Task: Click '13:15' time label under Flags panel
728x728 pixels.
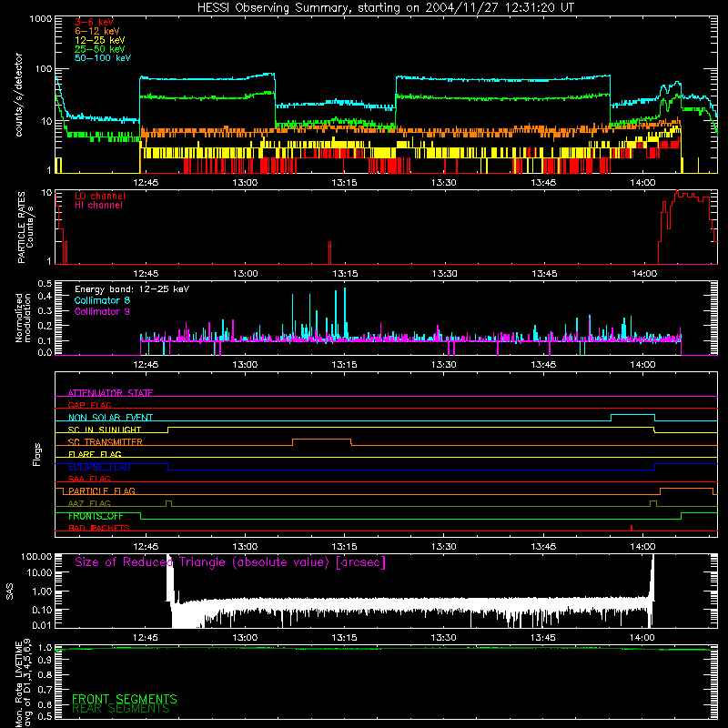Action: [344, 547]
